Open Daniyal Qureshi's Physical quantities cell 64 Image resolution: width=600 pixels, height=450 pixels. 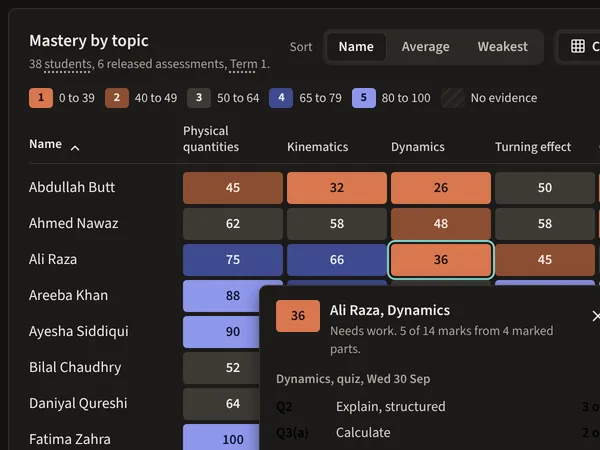tap(221, 404)
